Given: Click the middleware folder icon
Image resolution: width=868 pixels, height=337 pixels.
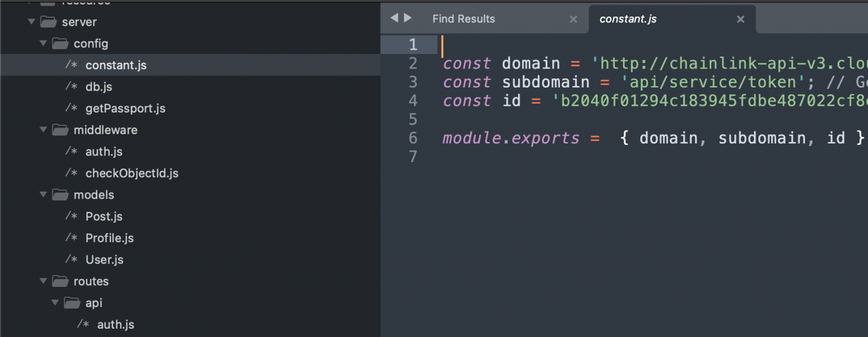Looking at the screenshot, I should [61, 130].
